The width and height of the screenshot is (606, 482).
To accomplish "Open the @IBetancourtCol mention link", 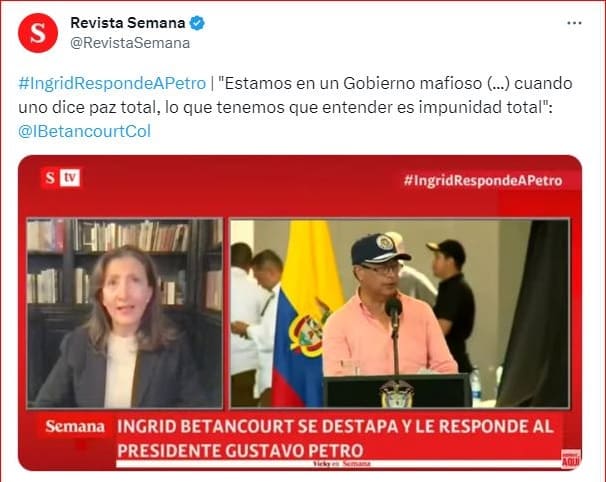I will tap(84, 131).
